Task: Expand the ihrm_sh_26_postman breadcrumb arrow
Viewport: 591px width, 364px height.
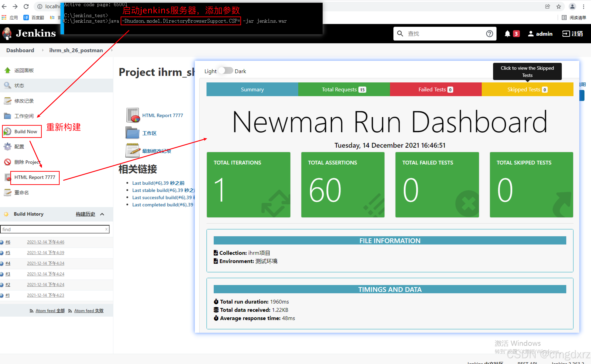Action: pos(112,50)
